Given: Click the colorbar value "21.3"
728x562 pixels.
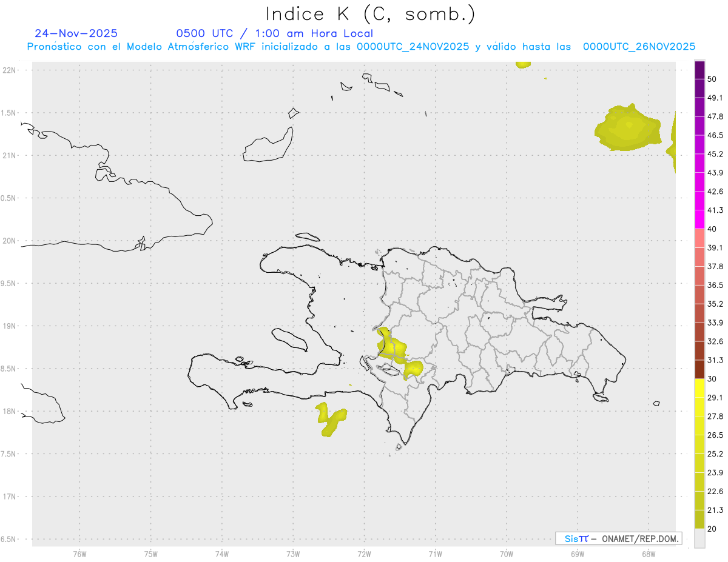Looking at the screenshot, I should [x=715, y=510].
